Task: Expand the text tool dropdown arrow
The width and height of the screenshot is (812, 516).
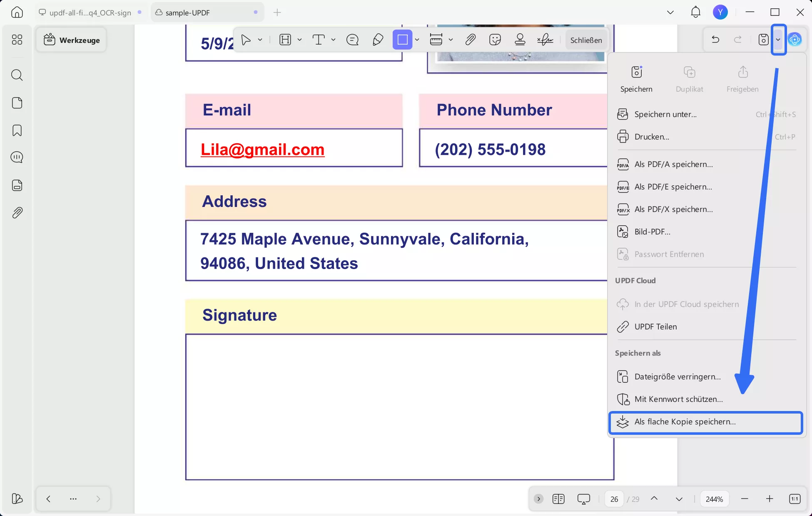Action: pyautogui.click(x=333, y=40)
